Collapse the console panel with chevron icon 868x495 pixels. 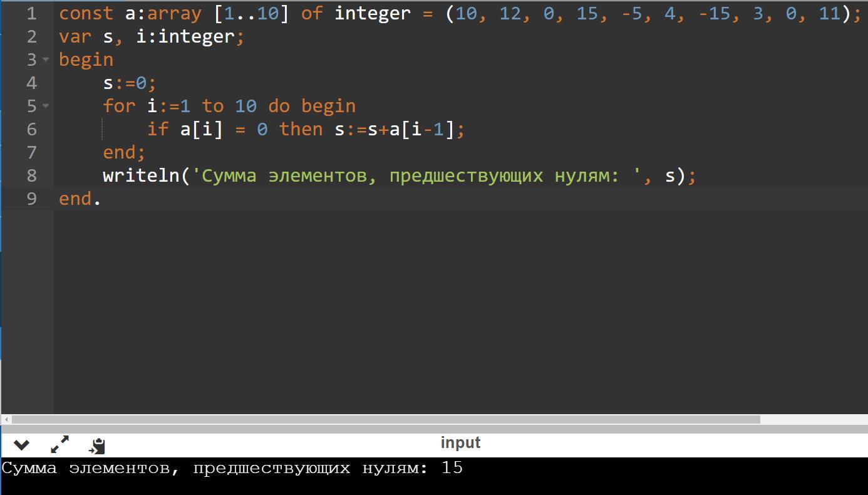[21, 445]
